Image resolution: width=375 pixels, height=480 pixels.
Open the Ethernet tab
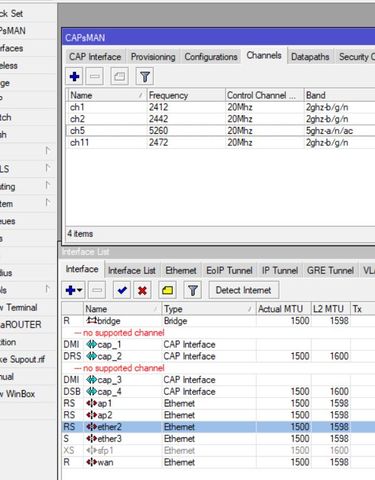(x=181, y=270)
